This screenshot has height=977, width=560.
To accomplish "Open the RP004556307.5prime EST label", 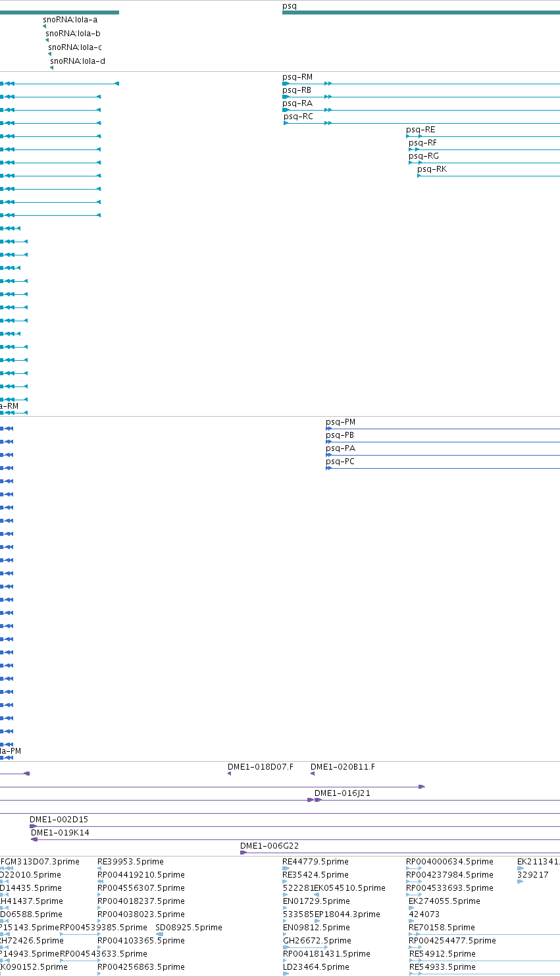I will coord(141,888).
